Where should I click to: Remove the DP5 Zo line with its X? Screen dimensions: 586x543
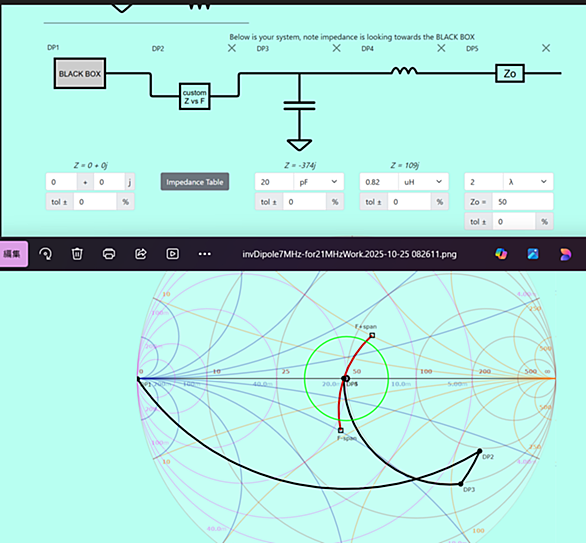point(546,48)
